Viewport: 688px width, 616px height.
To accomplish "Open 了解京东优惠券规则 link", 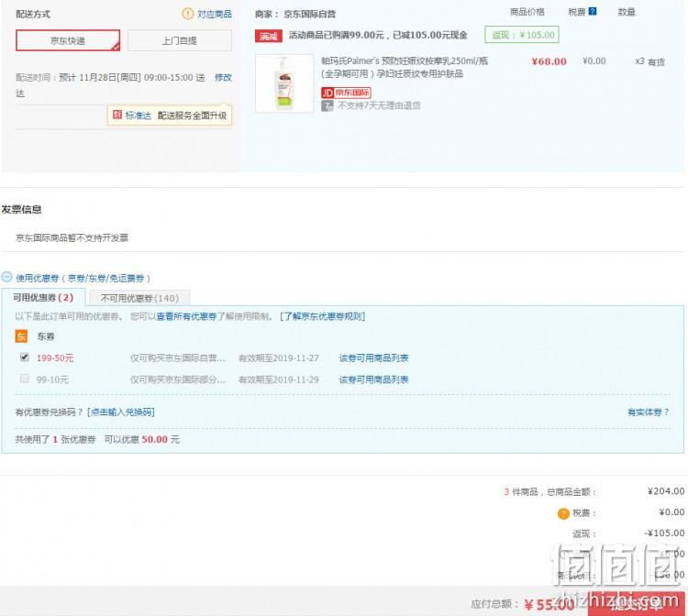I will pyautogui.click(x=323, y=316).
